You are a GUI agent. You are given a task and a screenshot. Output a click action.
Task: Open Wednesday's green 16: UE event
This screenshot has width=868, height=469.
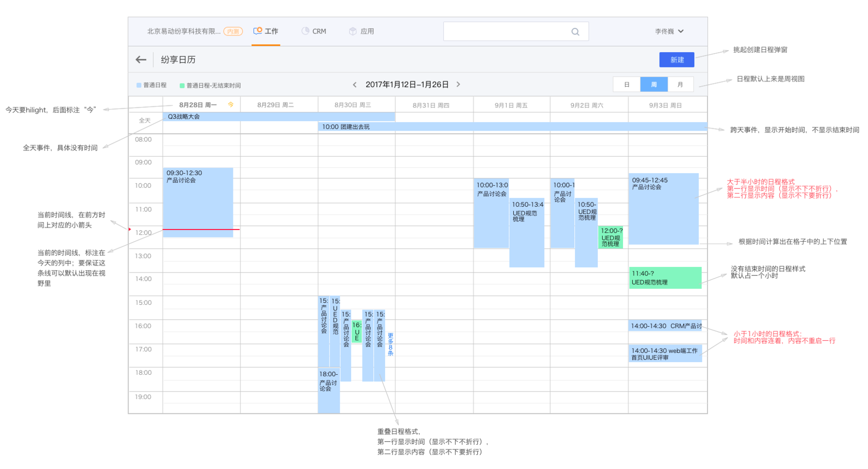coord(357,331)
